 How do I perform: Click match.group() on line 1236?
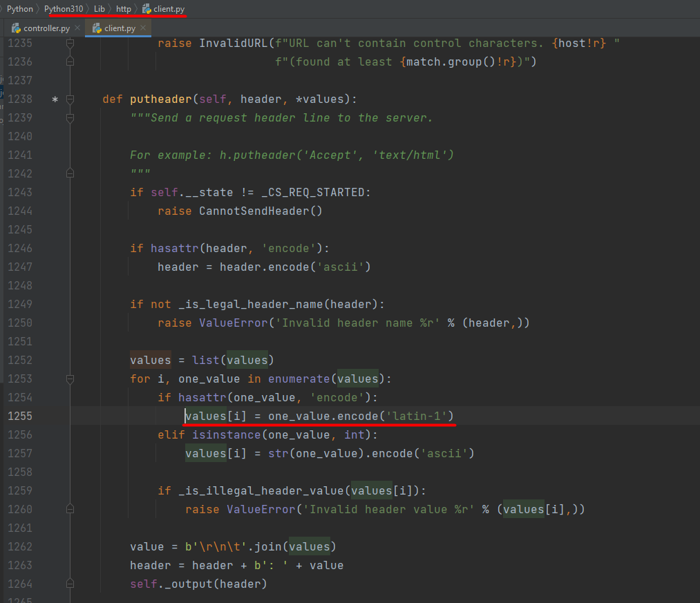pyautogui.click(x=451, y=61)
